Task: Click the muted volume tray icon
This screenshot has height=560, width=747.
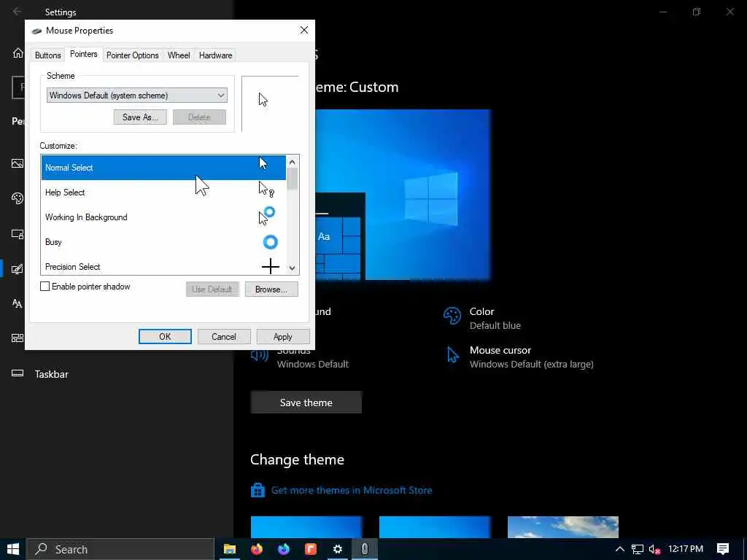Action: (x=654, y=550)
